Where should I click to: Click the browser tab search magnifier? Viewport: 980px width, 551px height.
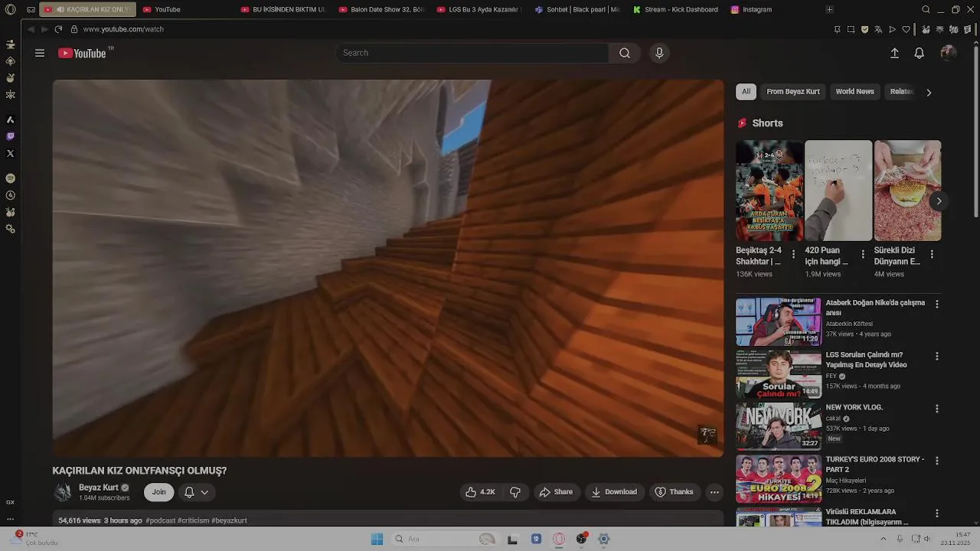point(926,10)
